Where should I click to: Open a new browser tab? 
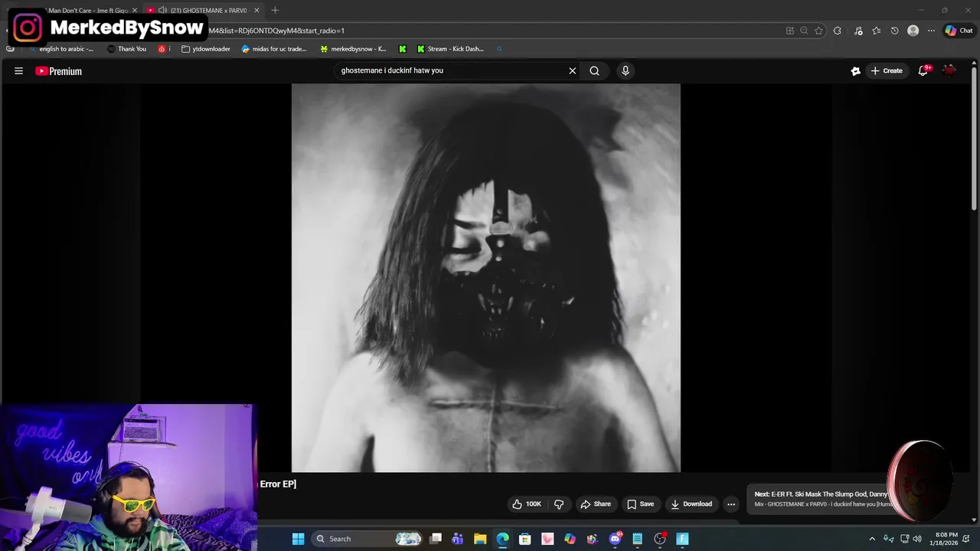click(275, 11)
